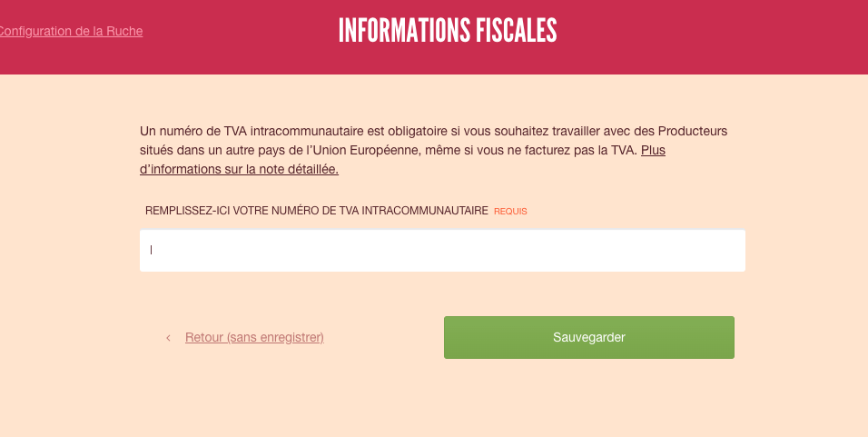The height and width of the screenshot is (437, 868).
Task: Click the left chevron back arrow icon
Action: point(168,338)
